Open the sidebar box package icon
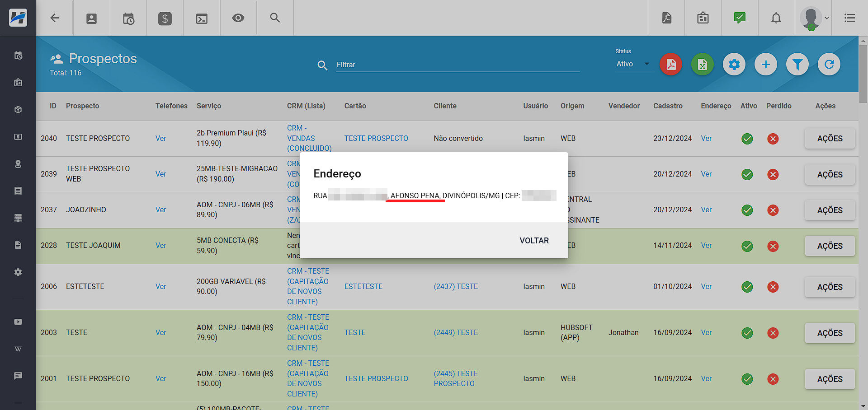 (x=18, y=110)
